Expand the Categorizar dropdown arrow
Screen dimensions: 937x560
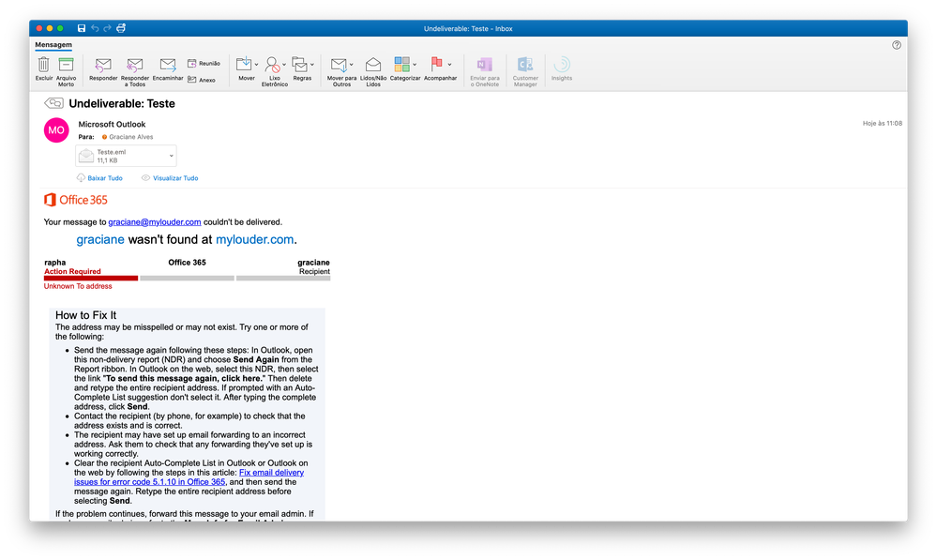tap(415, 64)
